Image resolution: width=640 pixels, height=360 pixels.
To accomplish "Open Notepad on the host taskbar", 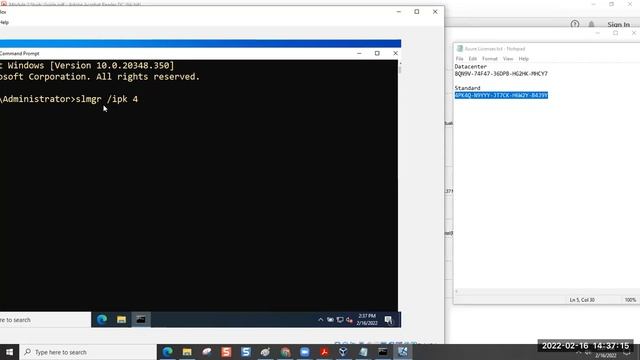I will click(x=363, y=352).
